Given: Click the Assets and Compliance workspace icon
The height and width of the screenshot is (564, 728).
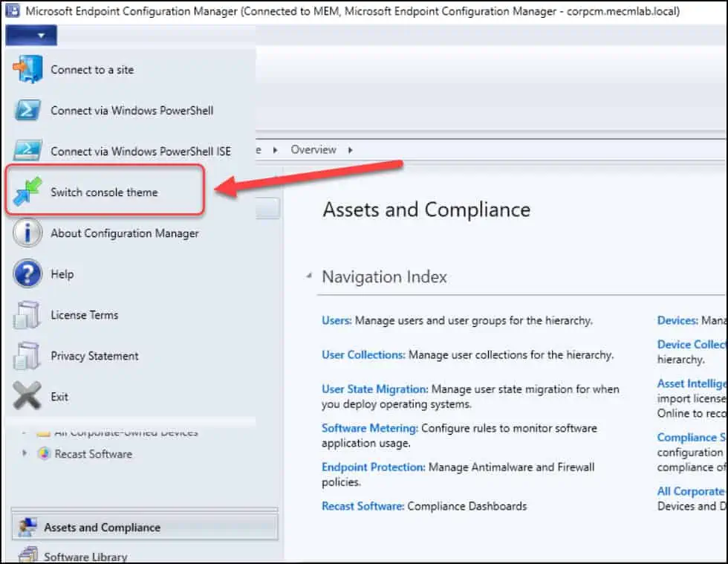Looking at the screenshot, I should [28, 527].
